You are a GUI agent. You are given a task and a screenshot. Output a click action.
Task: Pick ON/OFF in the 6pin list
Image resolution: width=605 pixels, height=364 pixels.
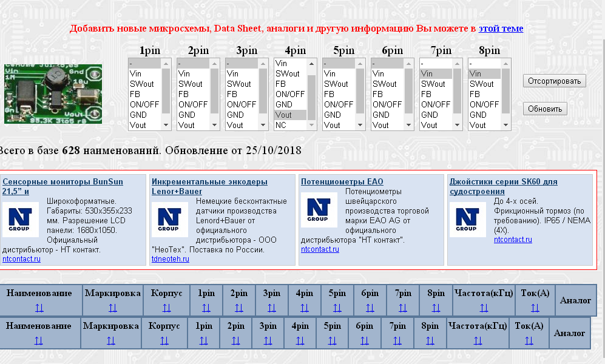(387, 104)
